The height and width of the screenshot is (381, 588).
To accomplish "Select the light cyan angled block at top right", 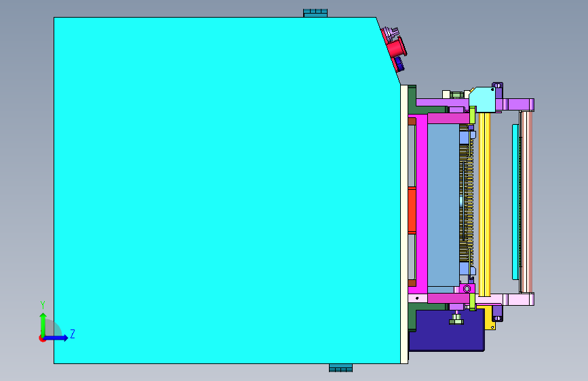I will (482, 100).
